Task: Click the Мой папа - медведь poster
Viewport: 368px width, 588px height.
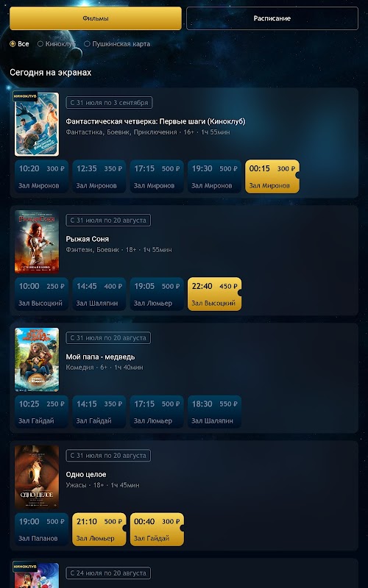Action: tap(37, 359)
